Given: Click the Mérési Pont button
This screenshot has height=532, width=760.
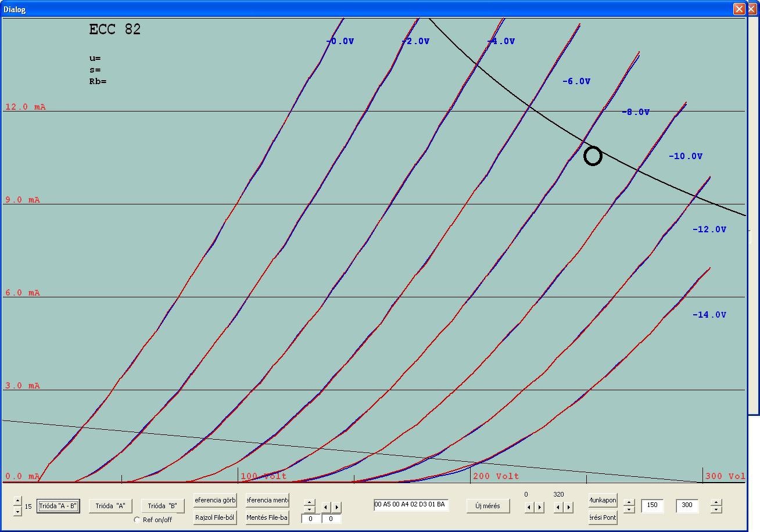Looking at the screenshot, I should click(x=603, y=517).
